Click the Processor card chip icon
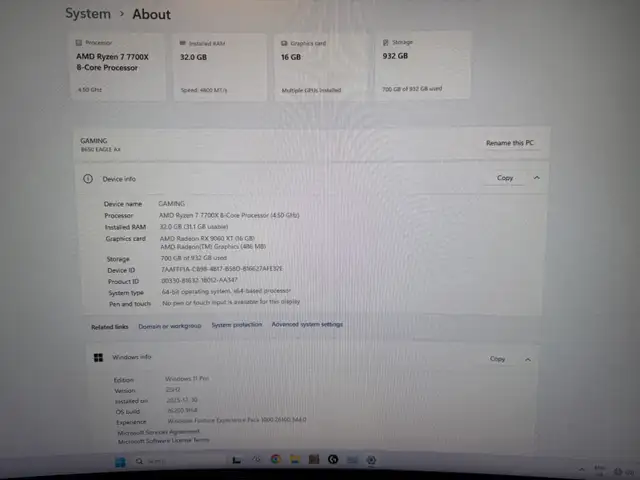The image size is (640, 480). (79, 42)
